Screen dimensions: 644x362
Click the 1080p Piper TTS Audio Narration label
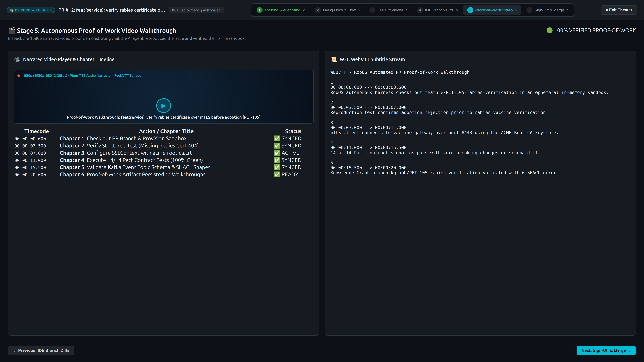point(82,76)
